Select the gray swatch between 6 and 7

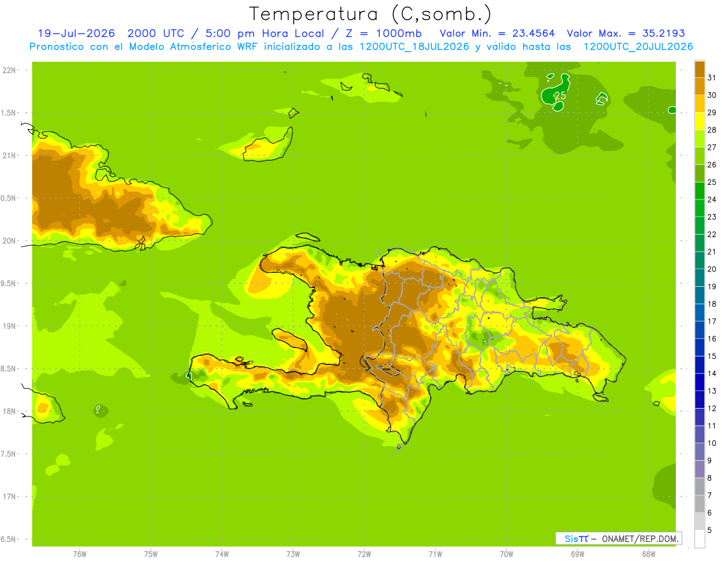(699, 504)
